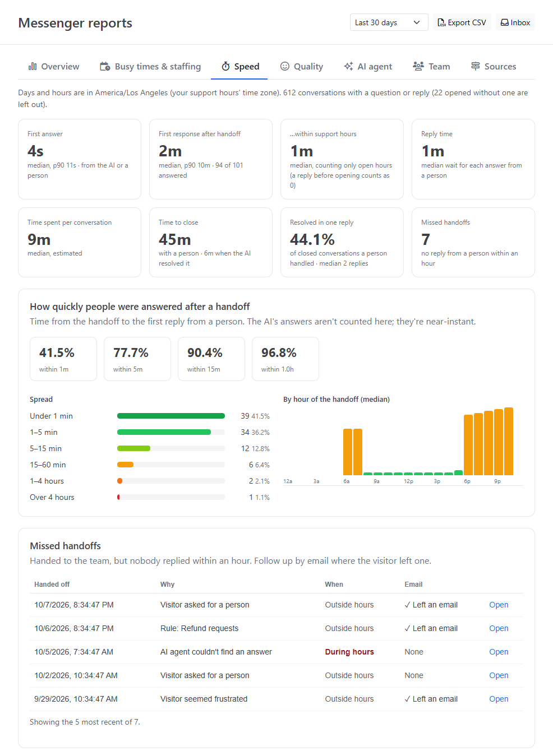This screenshot has width=553, height=756.
Task: Click the Missed handoffs 7 card
Action: (473, 242)
